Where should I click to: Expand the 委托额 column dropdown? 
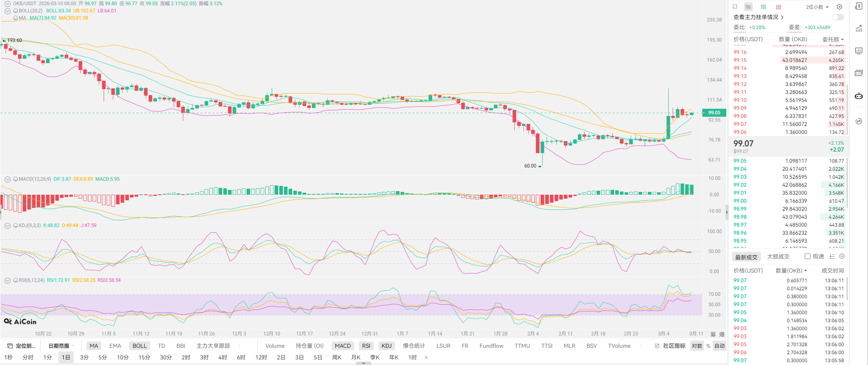833,39
